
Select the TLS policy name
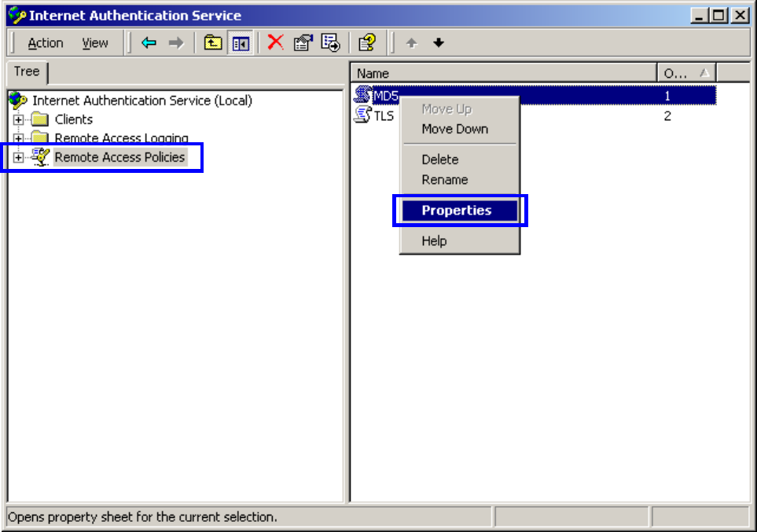point(384,116)
